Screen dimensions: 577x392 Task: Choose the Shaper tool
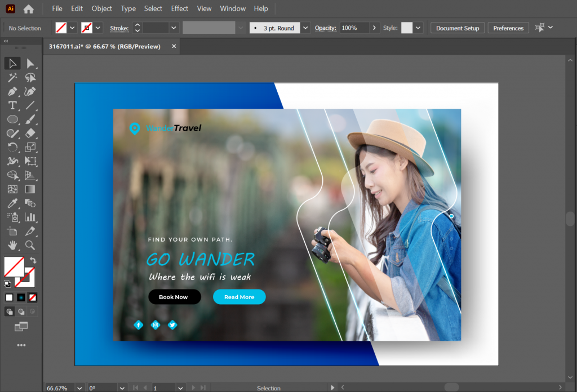click(12, 133)
